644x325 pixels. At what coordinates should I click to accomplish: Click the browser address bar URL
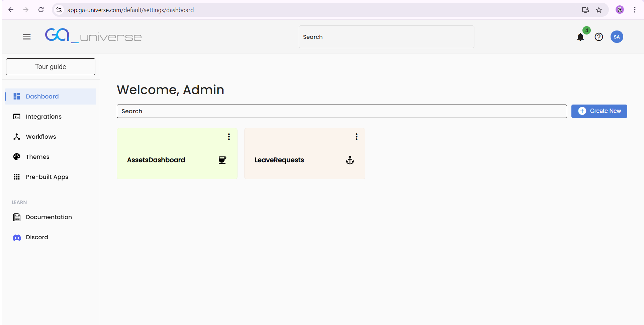130,10
